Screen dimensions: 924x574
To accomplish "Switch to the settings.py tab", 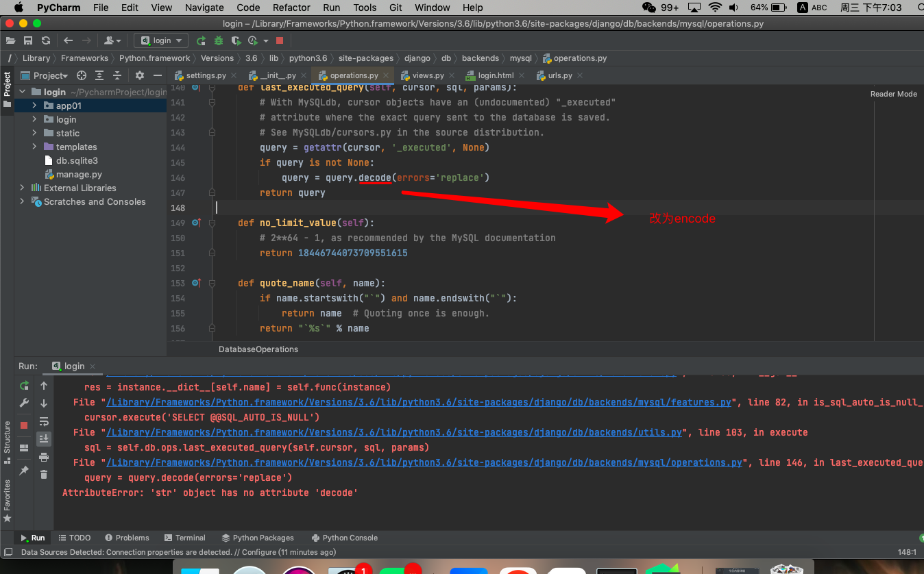I will pos(205,75).
